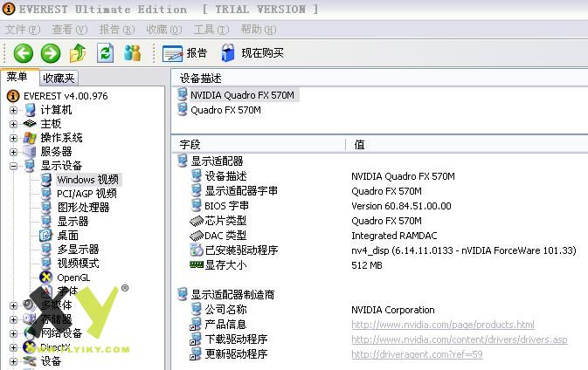Select the Quadro FX 570M device row

(225, 110)
